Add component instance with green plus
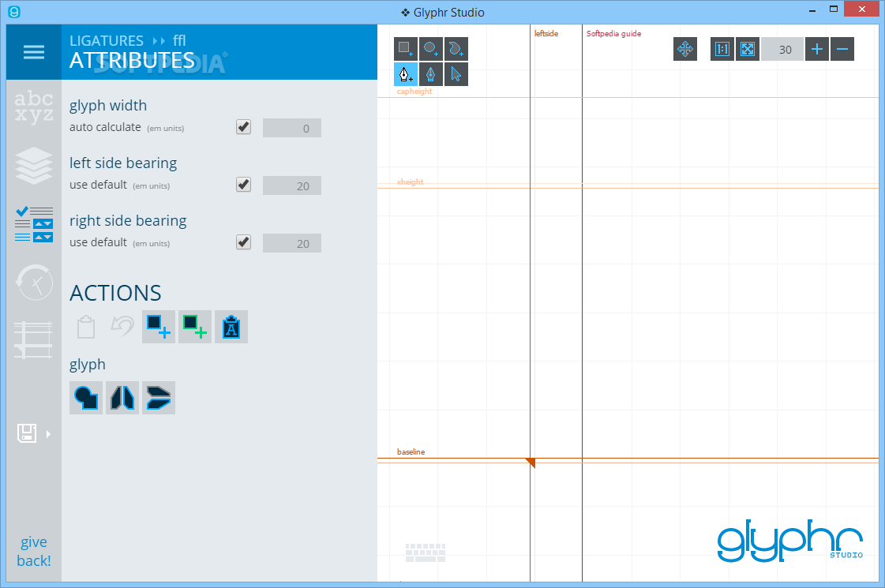This screenshot has width=885, height=588. point(195,327)
